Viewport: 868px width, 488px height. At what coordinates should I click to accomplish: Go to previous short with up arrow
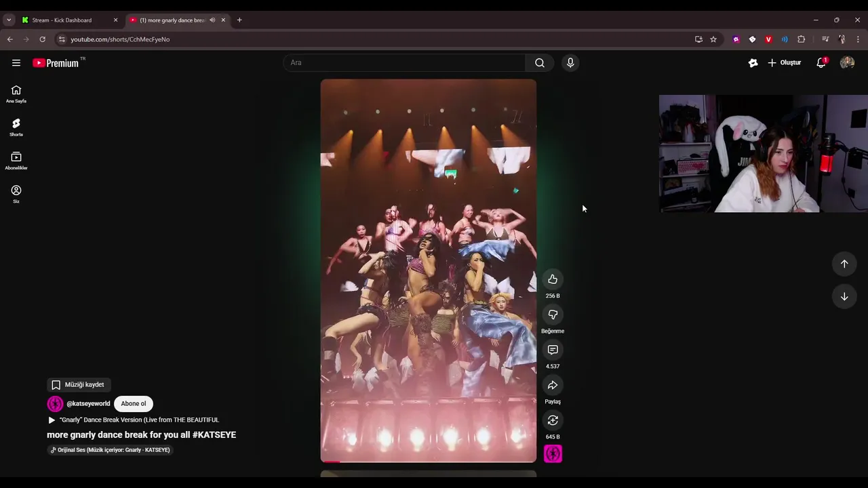pos(844,264)
